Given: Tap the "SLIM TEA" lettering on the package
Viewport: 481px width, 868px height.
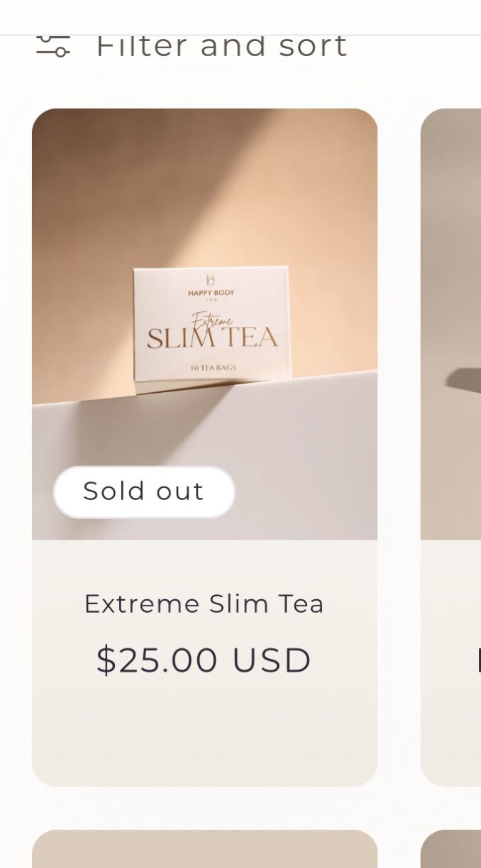Looking at the screenshot, I should (212, 338).
